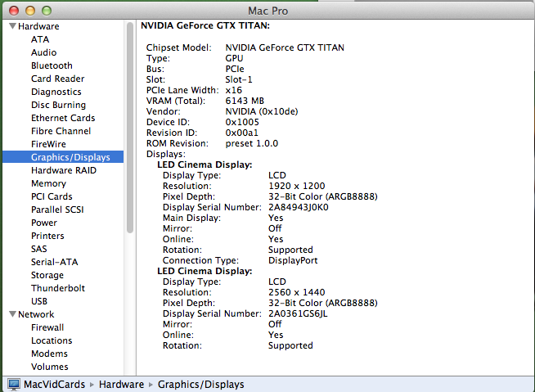Screen dimensions: 535x392
Task: Show Memory information
Action: tap(48, 183)
